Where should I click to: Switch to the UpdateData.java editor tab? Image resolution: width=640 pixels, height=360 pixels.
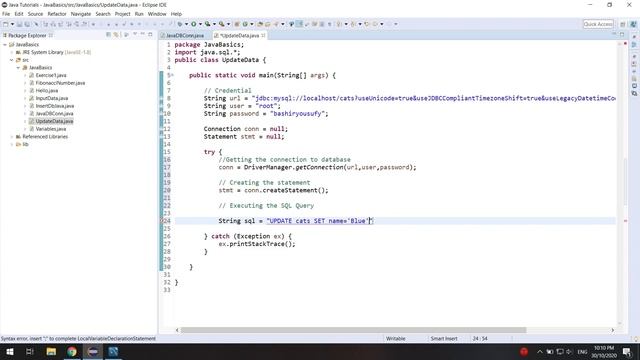pos(239,36)
